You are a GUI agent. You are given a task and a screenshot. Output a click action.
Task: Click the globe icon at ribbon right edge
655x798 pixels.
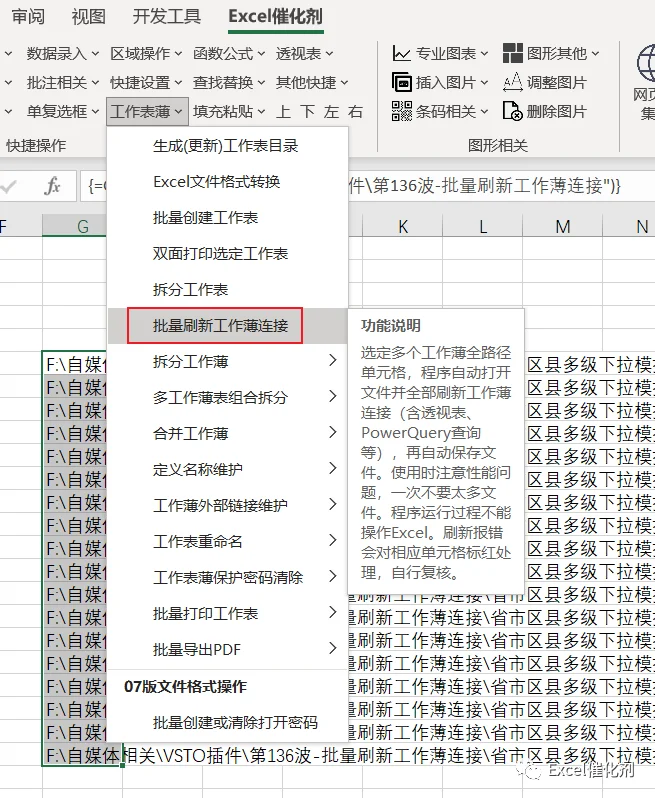point(646,64)
